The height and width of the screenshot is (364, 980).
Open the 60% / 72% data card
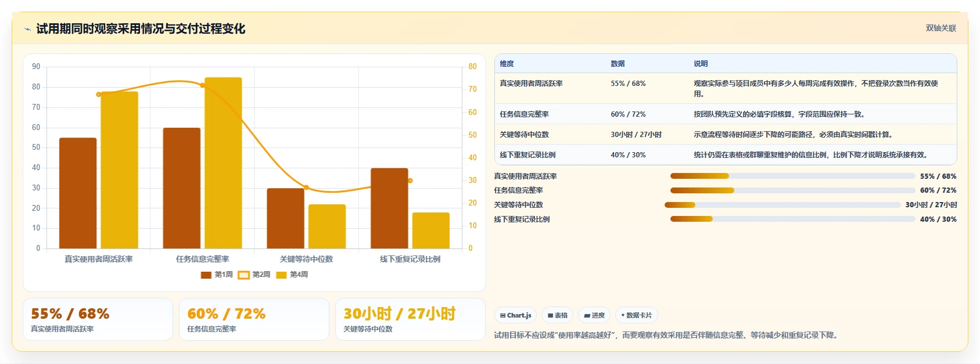coord(254,319)
